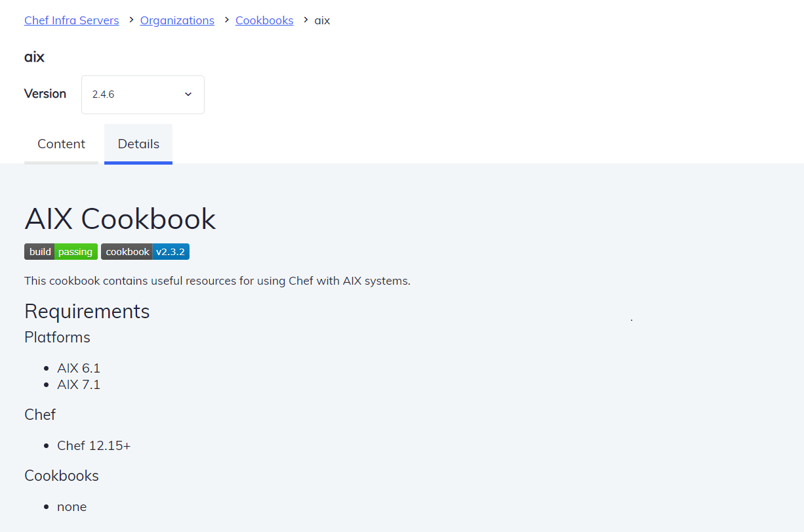Click the down arrow in the version selector
804x532 pixels.
188,94
